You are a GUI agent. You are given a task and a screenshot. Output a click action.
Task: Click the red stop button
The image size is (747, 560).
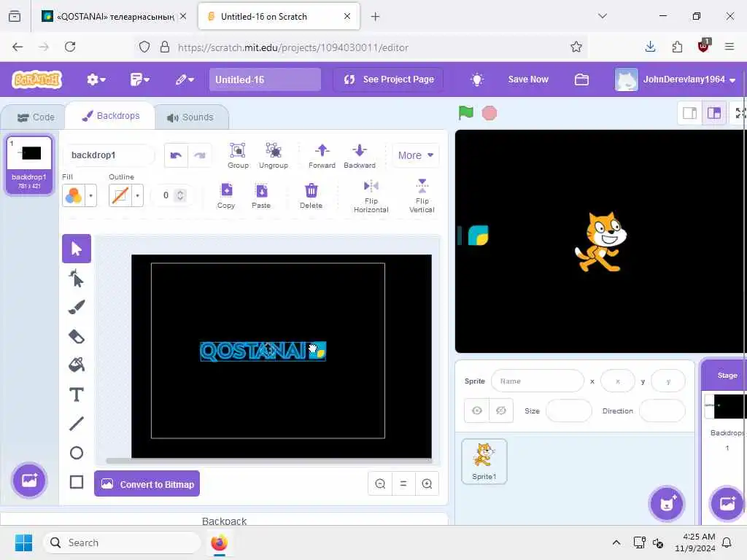point(489,113)
